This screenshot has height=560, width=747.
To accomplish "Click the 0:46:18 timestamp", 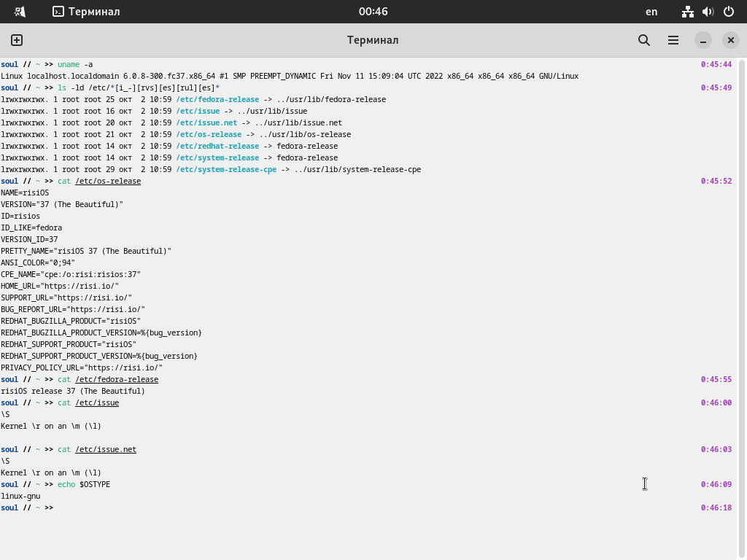I will [716, 507].
